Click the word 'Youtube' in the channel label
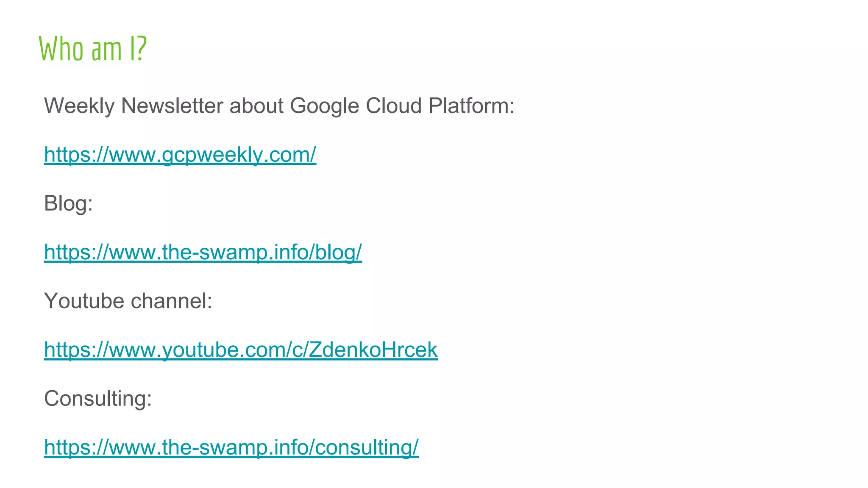This screenshot has height=488, width=868. coord(84,301)
